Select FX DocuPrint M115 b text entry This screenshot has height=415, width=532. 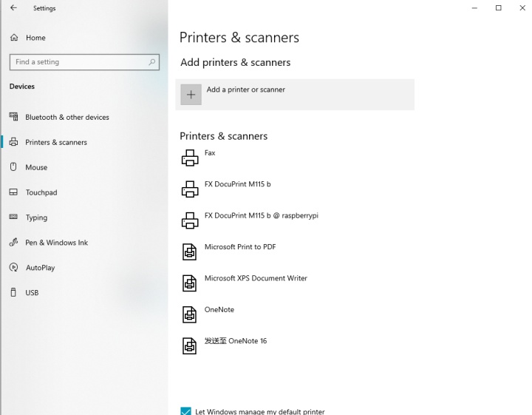tap(237, 184)
